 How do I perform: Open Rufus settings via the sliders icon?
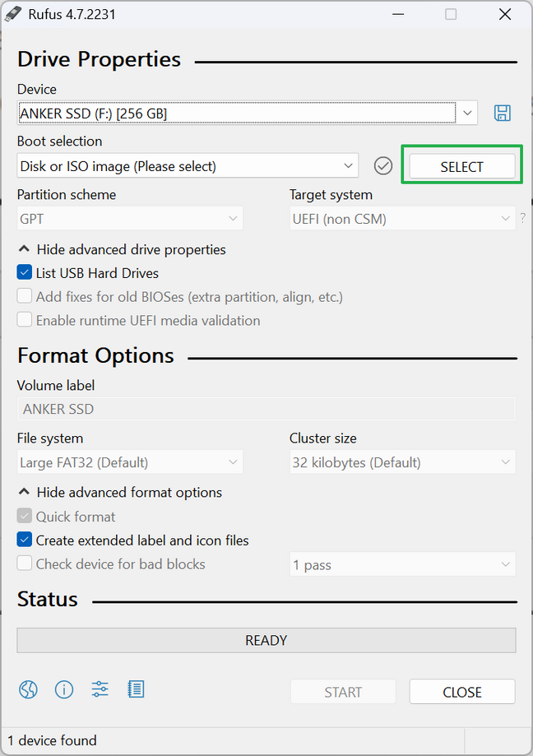point(100,689)
